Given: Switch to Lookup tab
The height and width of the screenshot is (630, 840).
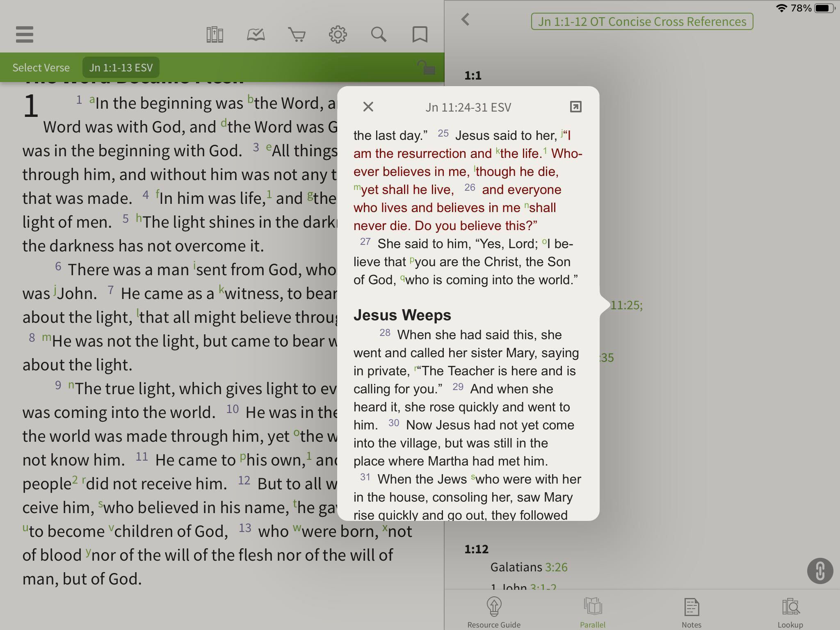Looking at the screenshot, I should 790,612.
